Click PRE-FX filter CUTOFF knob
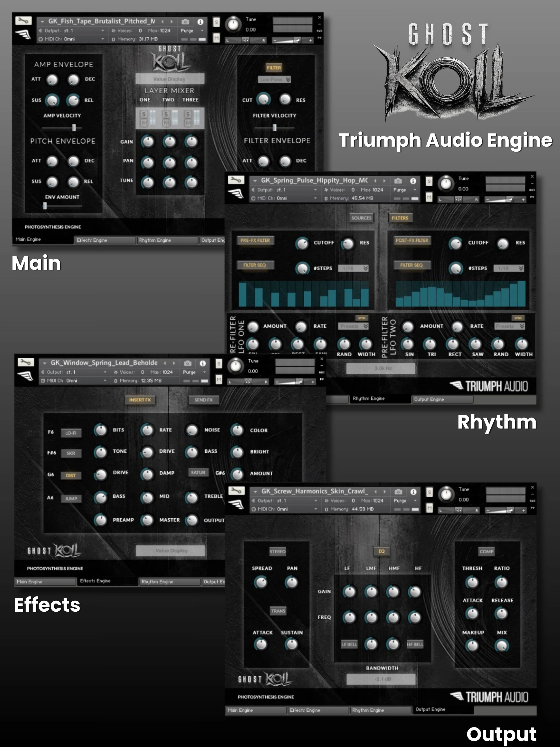560x747 pixels. click(302, 243)
